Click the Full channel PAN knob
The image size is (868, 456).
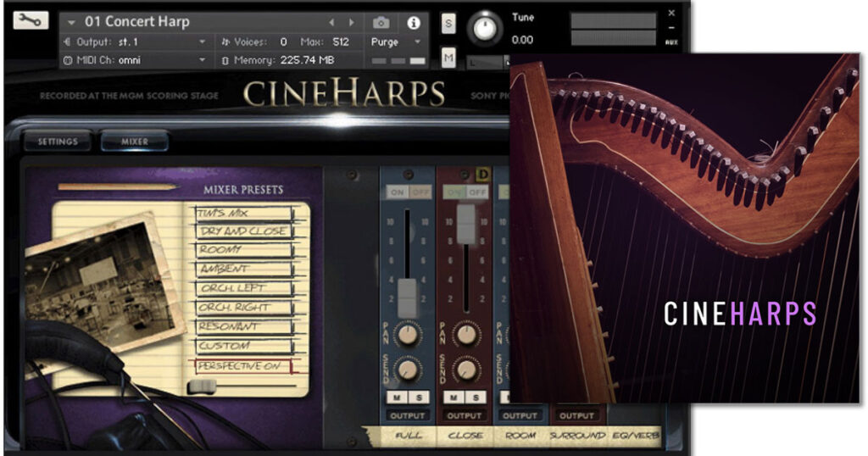pyautogui.click(x=408, y=335)
